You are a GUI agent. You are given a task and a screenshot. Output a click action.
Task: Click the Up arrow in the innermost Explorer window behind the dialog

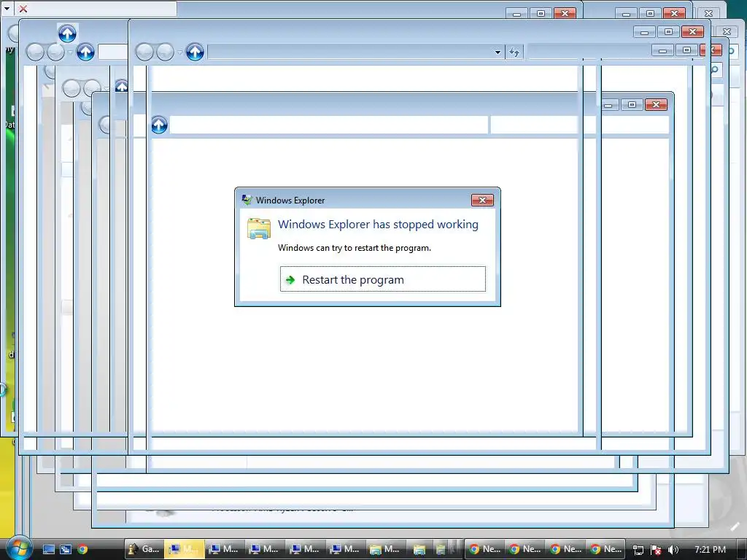click(159, 125)
